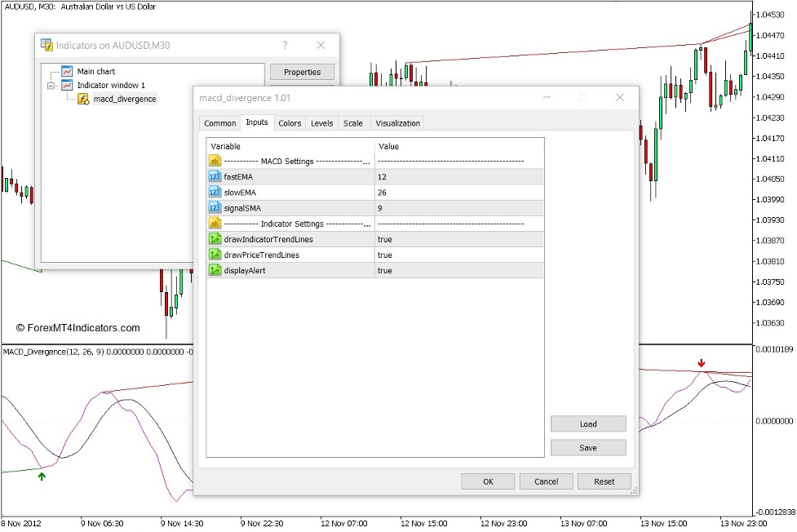Screen dimensions: 797x532
Task: Click the Load button
Action: coord(588,424)
